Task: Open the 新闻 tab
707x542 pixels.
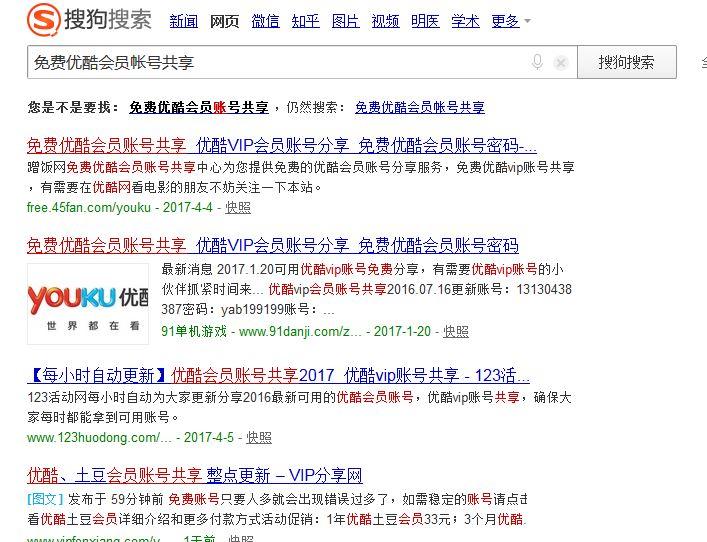Action: click(x=184, y=21)
